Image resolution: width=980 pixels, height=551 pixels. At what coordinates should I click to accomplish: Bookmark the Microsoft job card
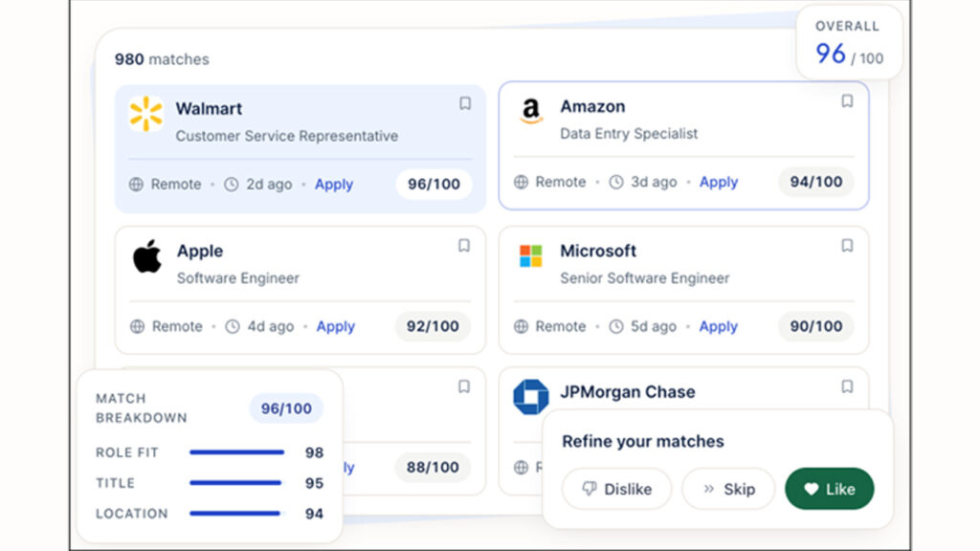(x=847, y=246)
